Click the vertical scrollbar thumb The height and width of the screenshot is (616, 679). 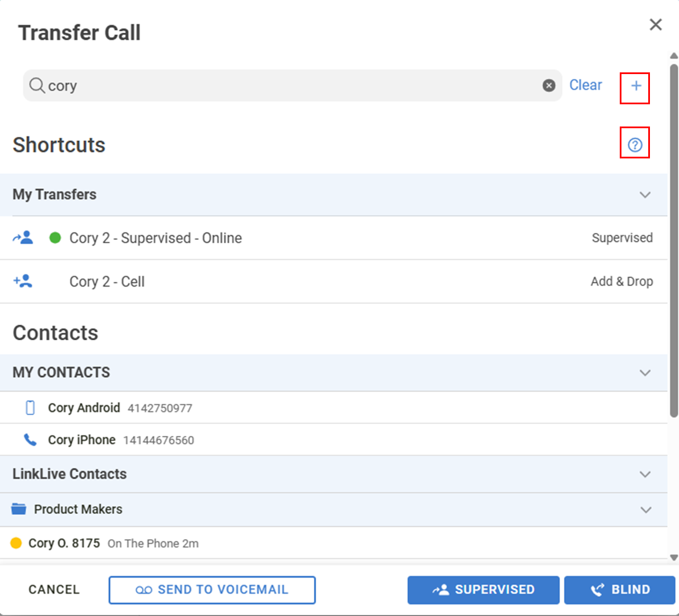point(674,239)
